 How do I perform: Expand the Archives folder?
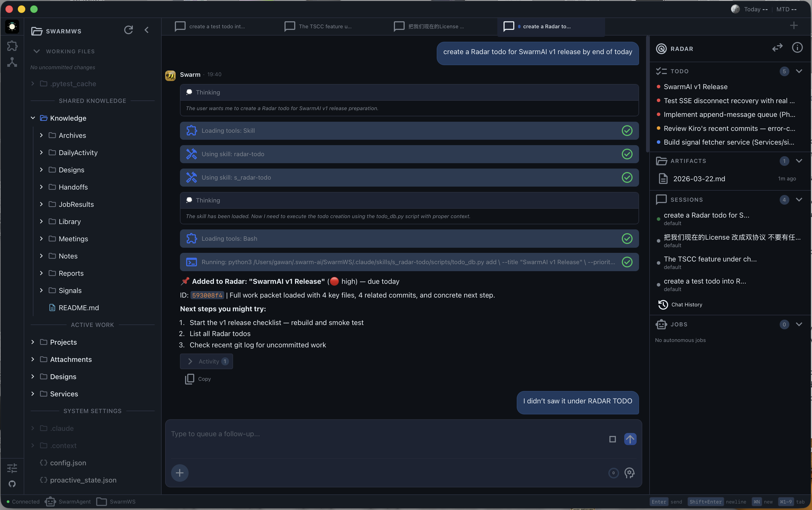(41, 135)
